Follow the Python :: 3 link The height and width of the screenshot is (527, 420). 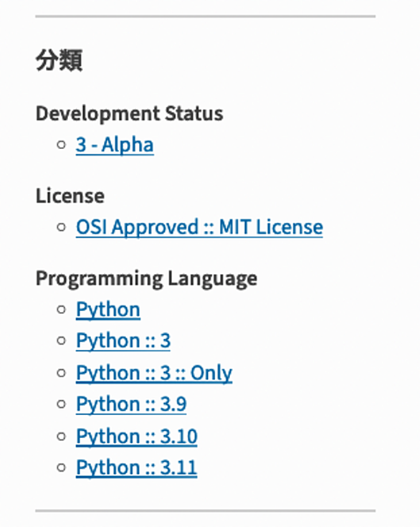coord(123,341)
